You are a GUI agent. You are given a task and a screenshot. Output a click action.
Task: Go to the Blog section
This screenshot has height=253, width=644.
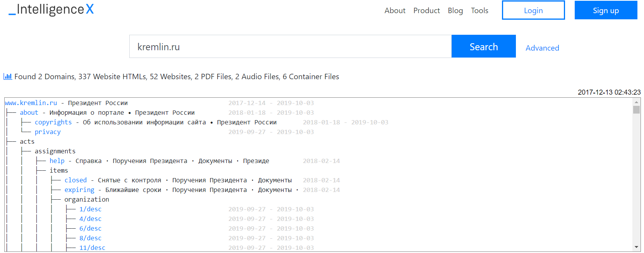(455, 10)
